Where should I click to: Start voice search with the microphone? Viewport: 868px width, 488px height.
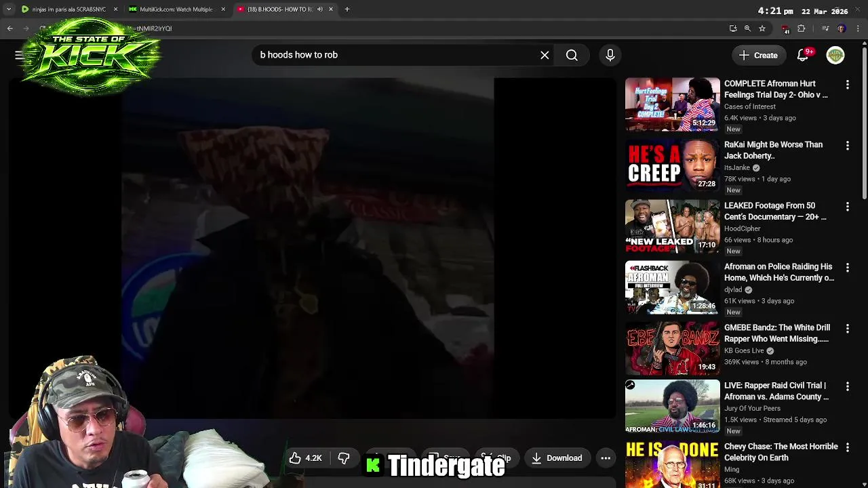(x=610, y=56)
